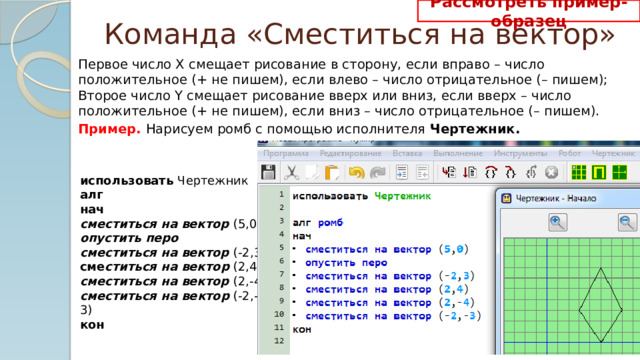Click the 'алг ромб' code line

click(318, 223)
